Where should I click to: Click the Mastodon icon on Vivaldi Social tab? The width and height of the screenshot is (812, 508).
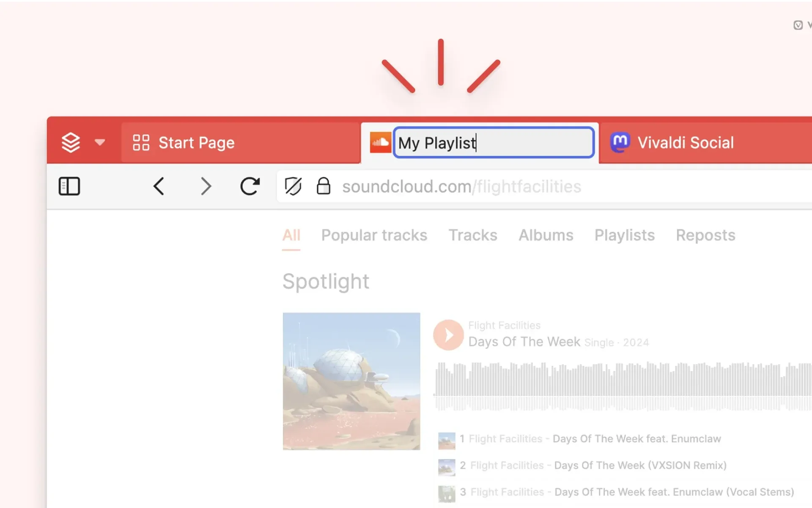tap(620, 142)
